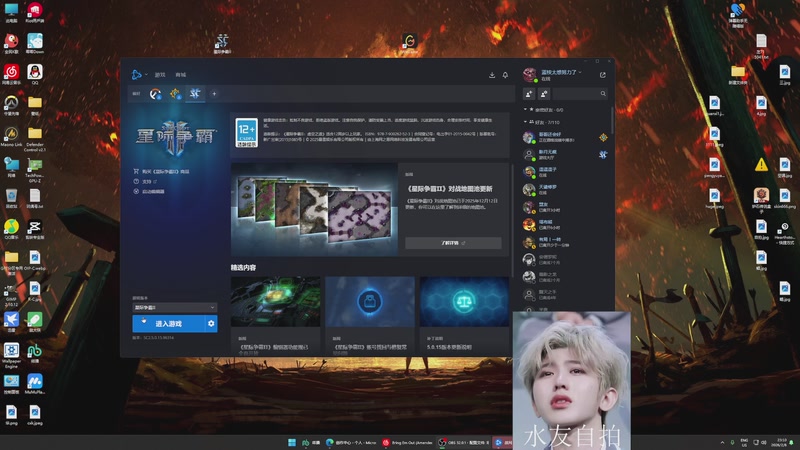Image resolution: width=800 pixels, height=450 pixels.
Task: Open the cxk.jpeg desktop file
Action: (35, 415)
